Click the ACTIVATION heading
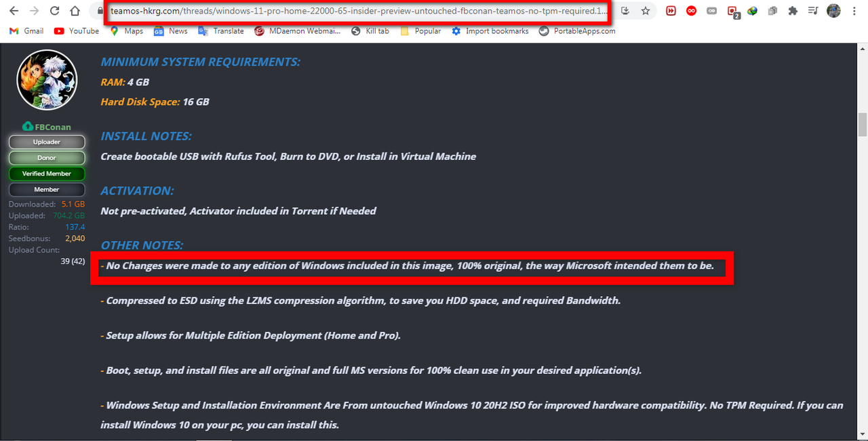The height and width of the screenshot is (441, 868). tap(138, 190)
